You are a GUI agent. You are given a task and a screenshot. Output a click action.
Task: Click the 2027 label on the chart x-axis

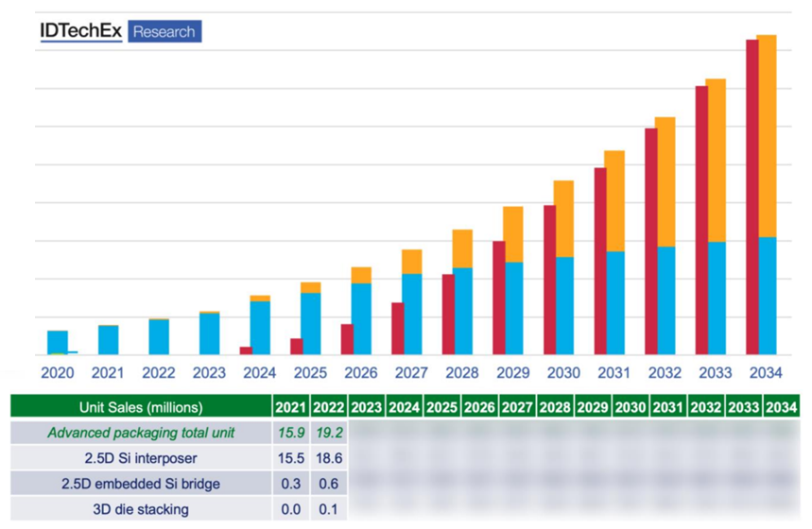pos(411,373)
